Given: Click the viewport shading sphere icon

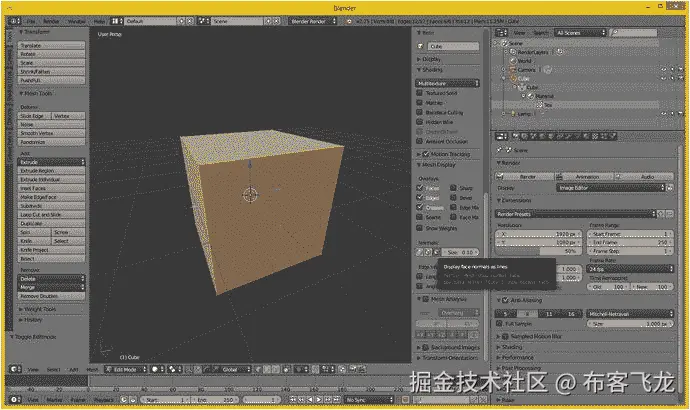Looking at the screenshot, I should (155, 369).
